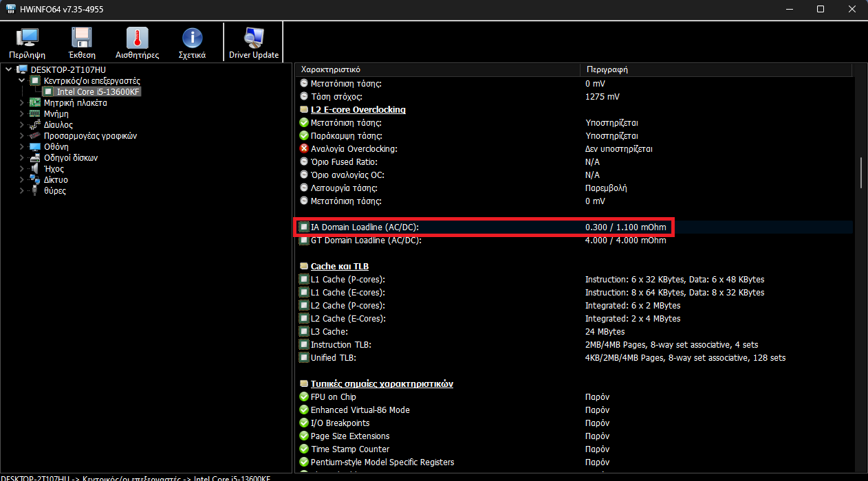Click the speaker icon beside Ήχος
Screen dimensions: 868x481
[x=35, y=169]
